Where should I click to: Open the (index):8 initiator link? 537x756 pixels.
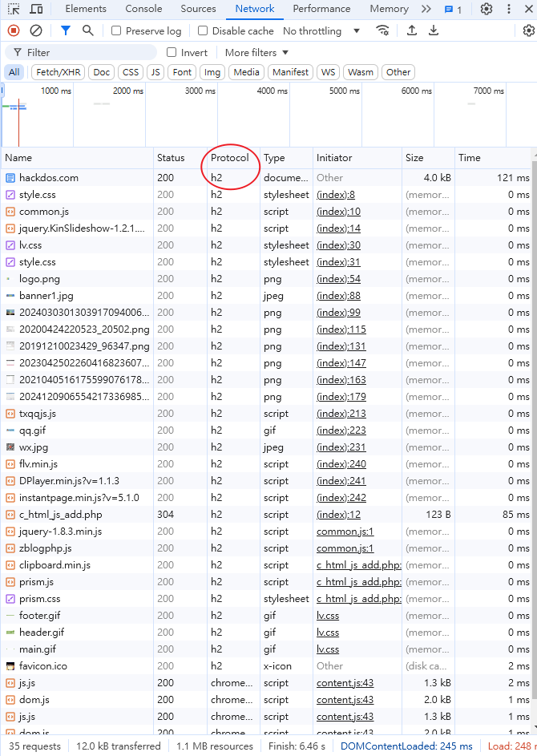[x=336, y=195]
